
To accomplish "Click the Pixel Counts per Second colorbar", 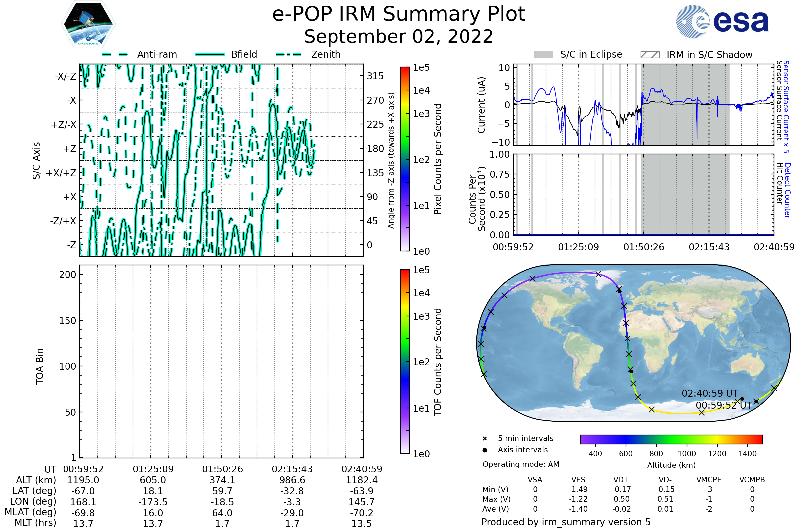I will (x=405, y=159).
